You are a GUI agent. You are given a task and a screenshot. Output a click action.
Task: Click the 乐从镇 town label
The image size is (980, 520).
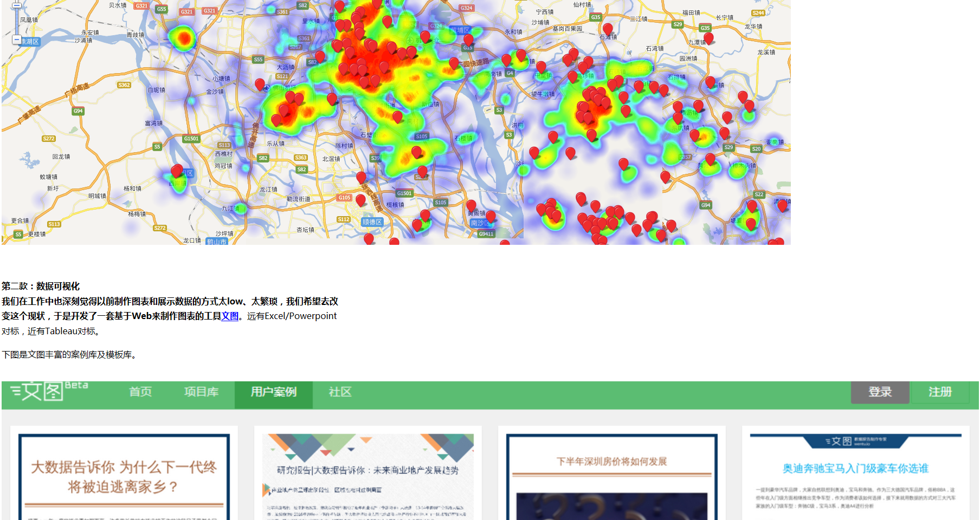(x=276, y=144)
